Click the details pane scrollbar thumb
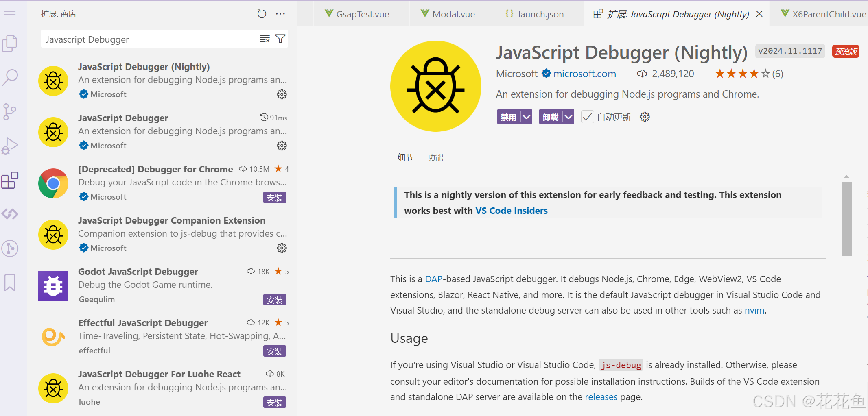The image size is (868, 416). (x=846, y=219)
